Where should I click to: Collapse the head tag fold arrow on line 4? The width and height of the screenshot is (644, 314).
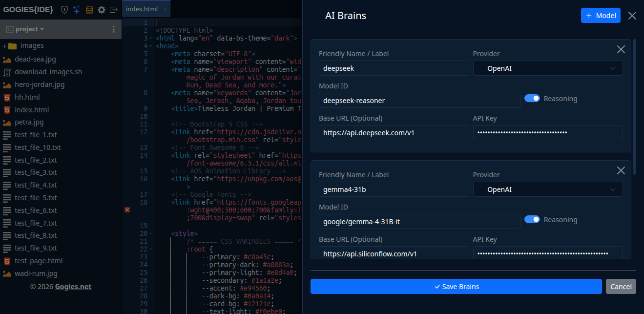coord(152,46)
